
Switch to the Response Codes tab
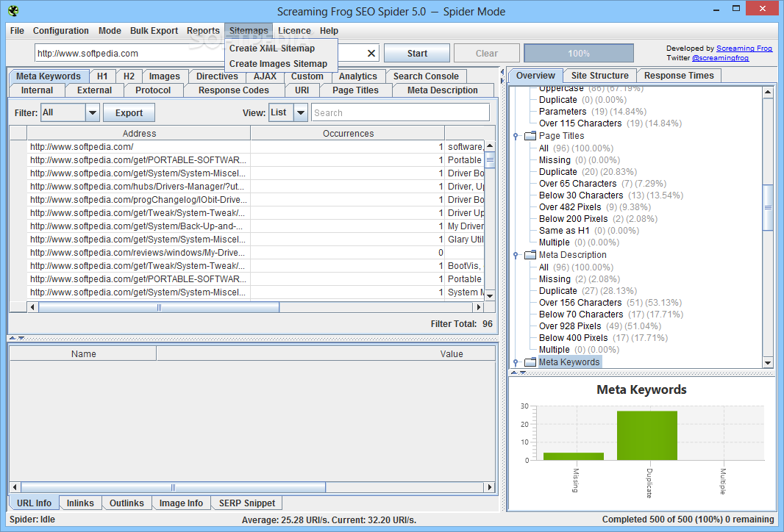(233, 90)
